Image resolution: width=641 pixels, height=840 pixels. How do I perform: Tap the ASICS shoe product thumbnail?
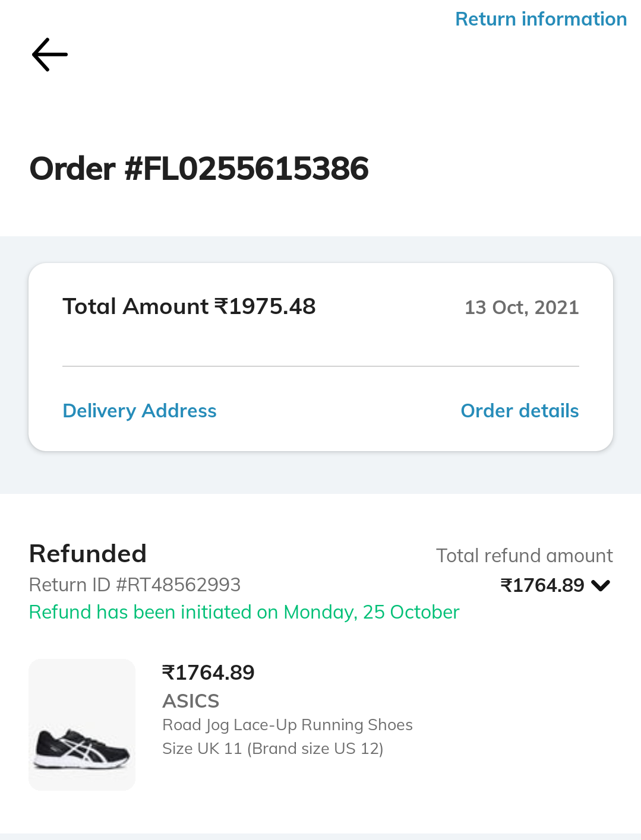click(x=82, y=724)
